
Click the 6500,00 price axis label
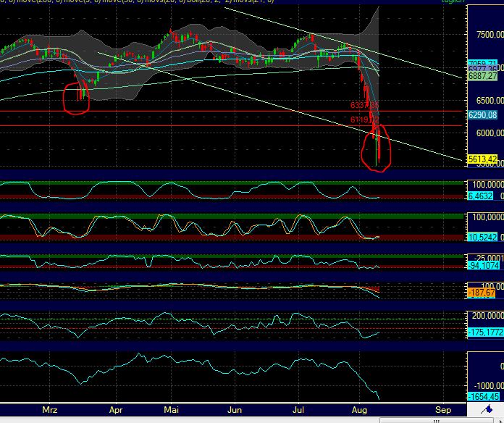[490, 100]
